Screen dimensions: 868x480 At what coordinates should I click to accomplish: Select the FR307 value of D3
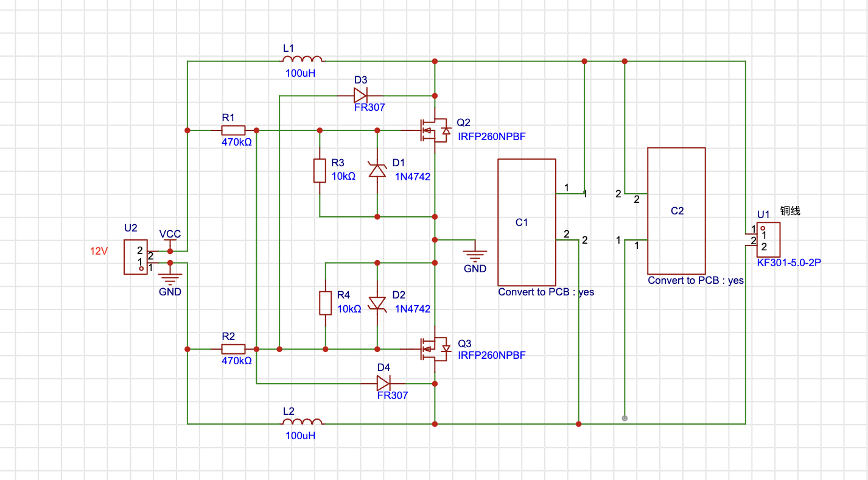coord(369,107)
